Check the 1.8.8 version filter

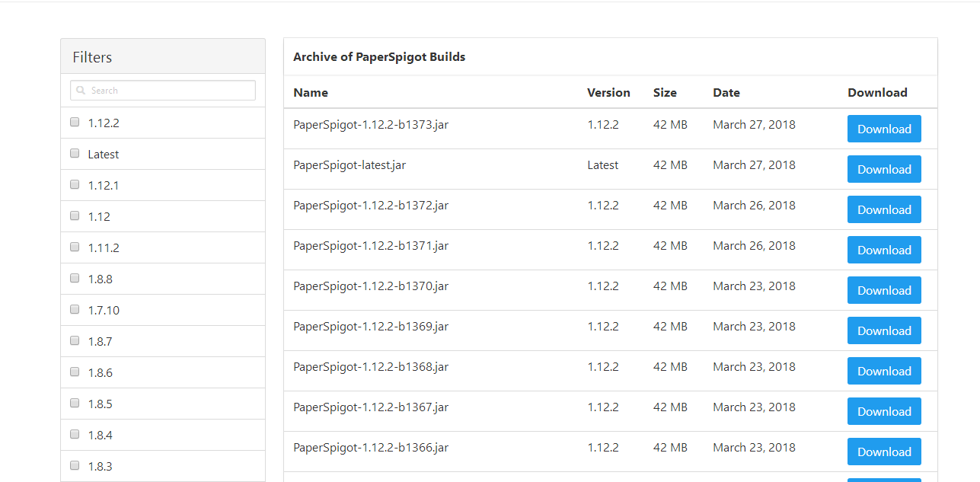tap(75, 278)
